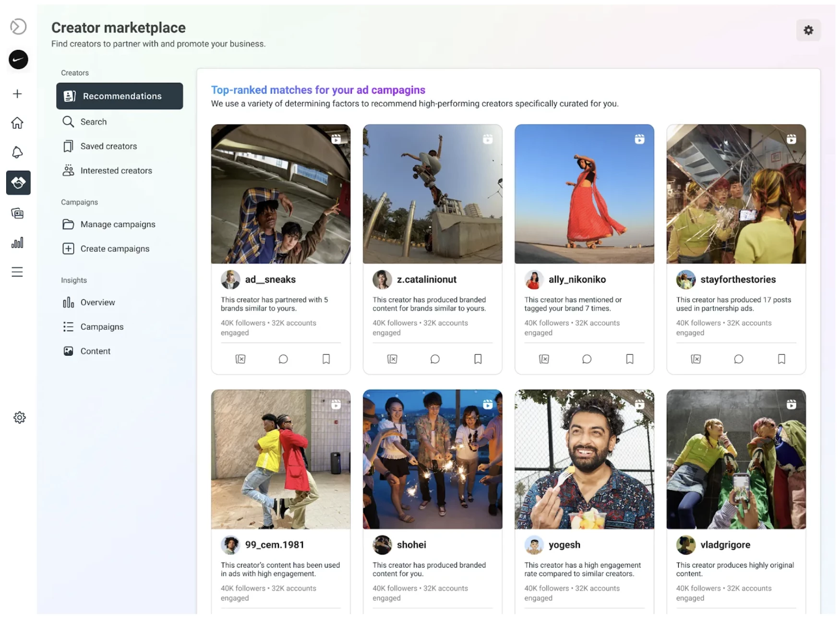Open stayforthestories profile name

tap(738, 279)
